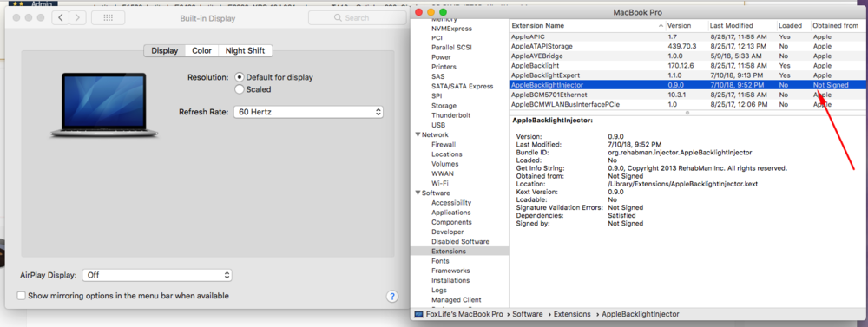
Task: Select Applications under Software
Action: click(451, 213)
